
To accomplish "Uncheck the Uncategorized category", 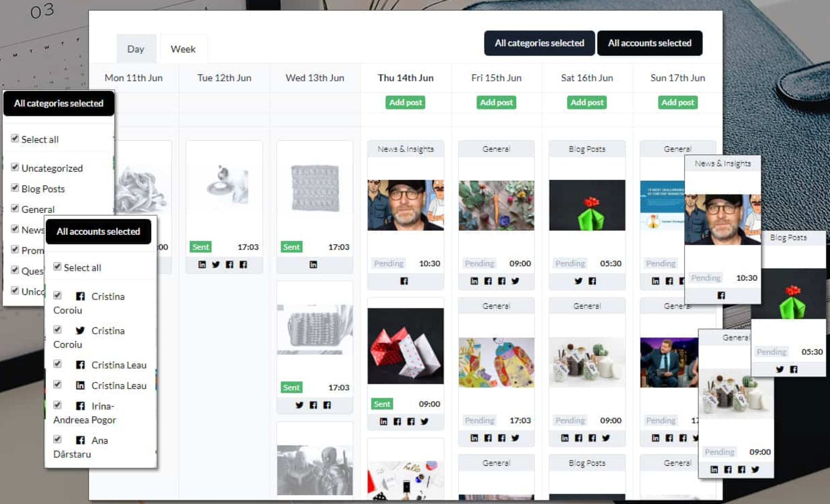I will coord(14,167).
